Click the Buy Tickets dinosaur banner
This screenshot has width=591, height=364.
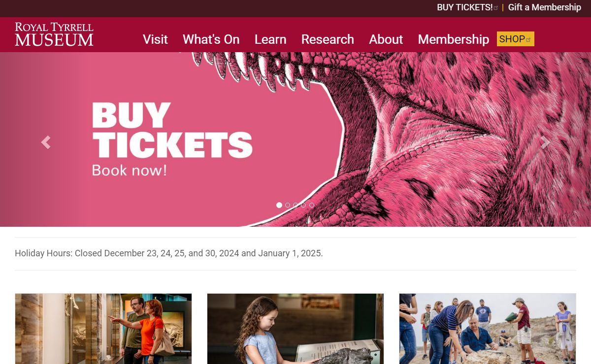[295, 139]
